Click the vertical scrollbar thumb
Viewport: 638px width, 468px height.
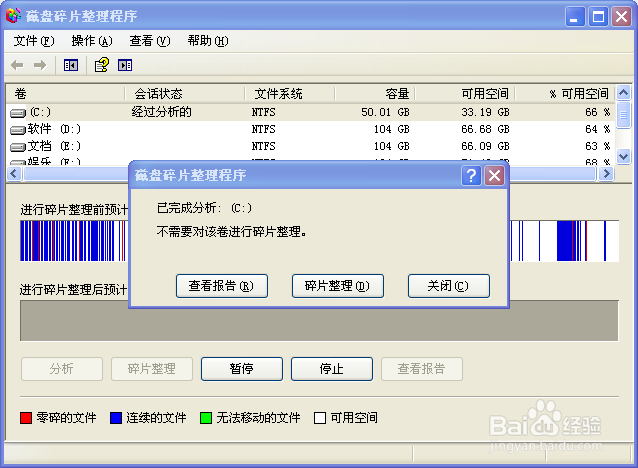(623, 115)
